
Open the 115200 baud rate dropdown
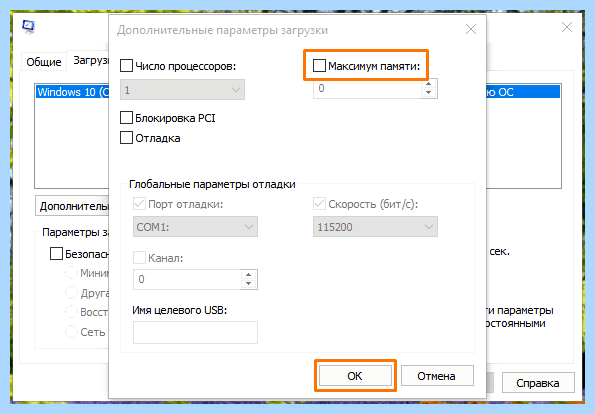pyautogui.click(x=375, y=227)
